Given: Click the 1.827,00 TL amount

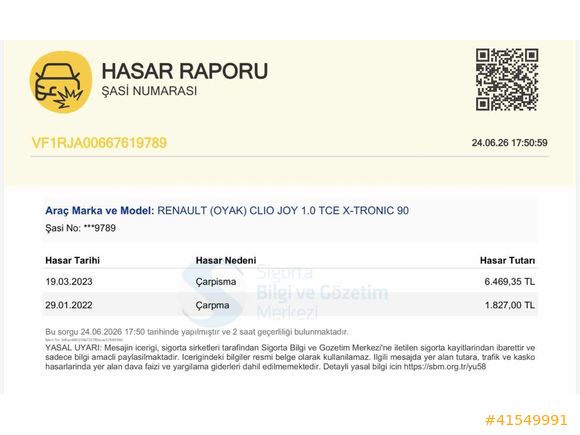Looking at the screenshot, I should click(x=510, y=305).
